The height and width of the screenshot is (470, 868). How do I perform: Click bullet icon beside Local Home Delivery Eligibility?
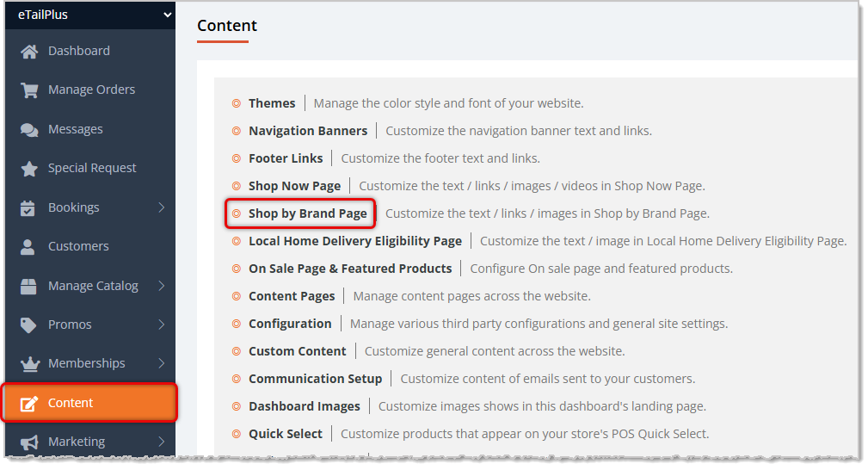(237, 242)
